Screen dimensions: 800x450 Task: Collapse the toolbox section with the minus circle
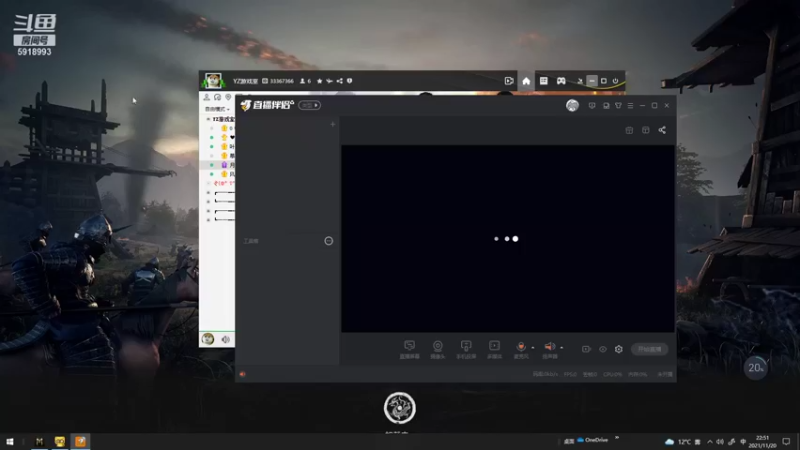coord(329,241)
